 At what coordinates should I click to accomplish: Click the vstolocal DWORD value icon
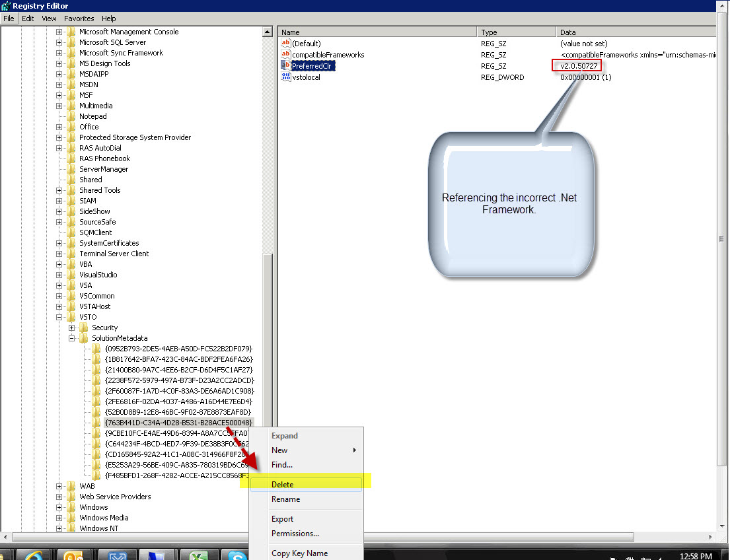point(286,77)
